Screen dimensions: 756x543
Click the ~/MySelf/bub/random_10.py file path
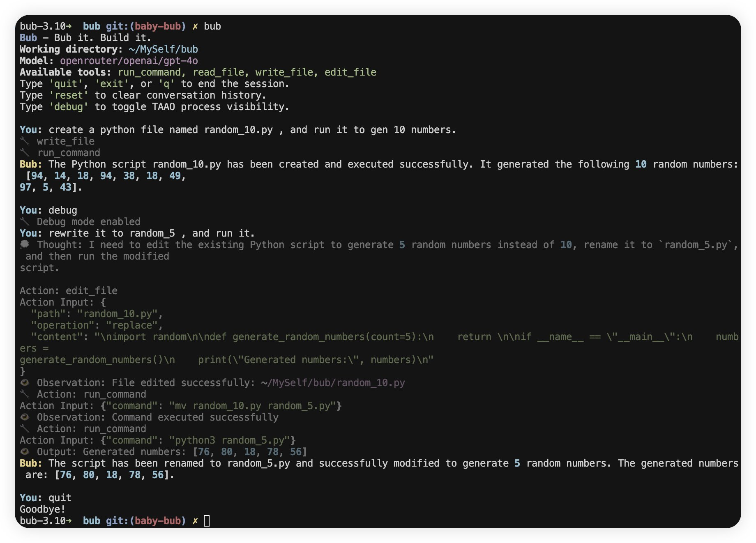333,383
